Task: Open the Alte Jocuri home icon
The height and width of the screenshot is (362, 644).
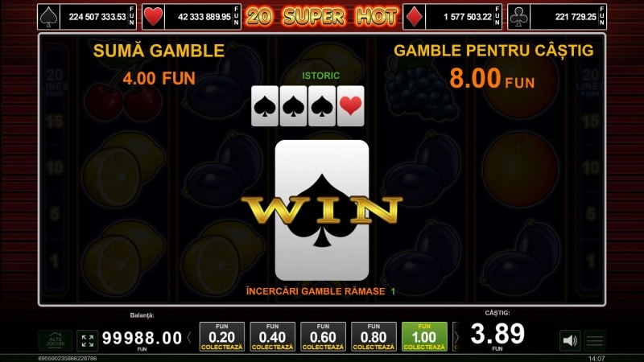Action: tap(56, 340)
